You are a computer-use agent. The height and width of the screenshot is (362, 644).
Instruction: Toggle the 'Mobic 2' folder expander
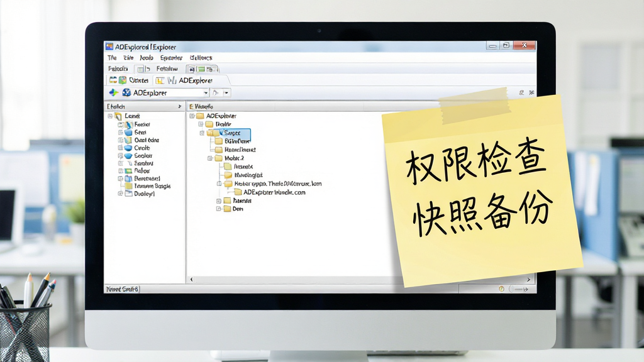(210, 158)
